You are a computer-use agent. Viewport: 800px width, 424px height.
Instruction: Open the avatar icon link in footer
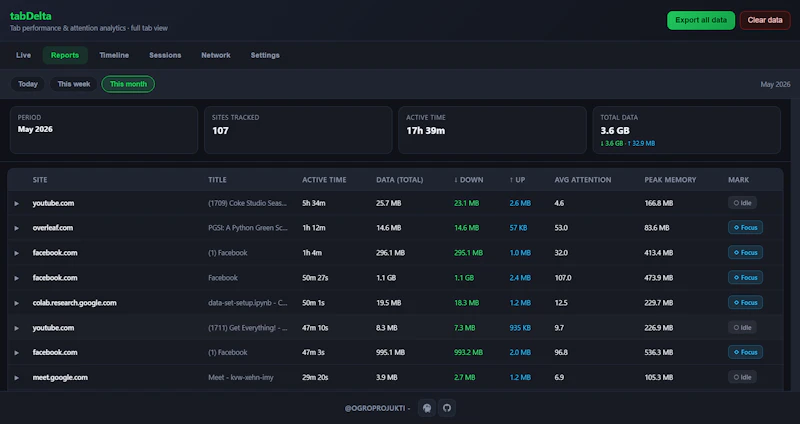pyautogui.click(x=427, y=408)
